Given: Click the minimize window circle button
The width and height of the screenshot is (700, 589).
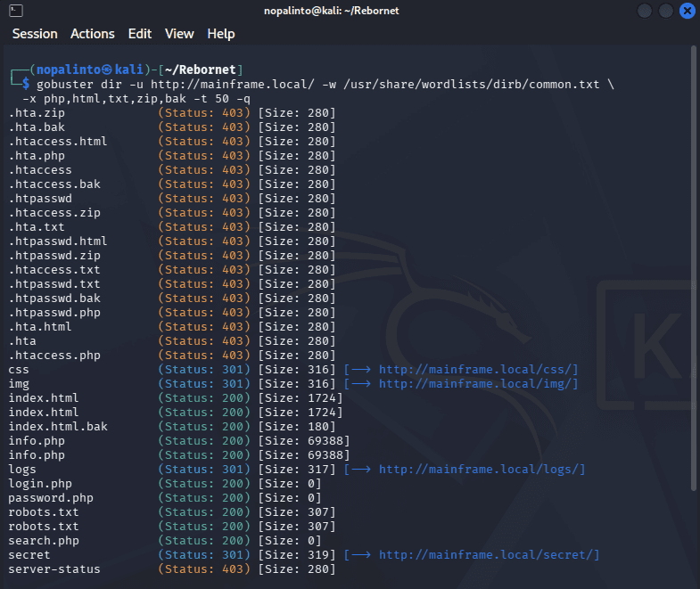Looking at the screenshot, I should 644,11.
